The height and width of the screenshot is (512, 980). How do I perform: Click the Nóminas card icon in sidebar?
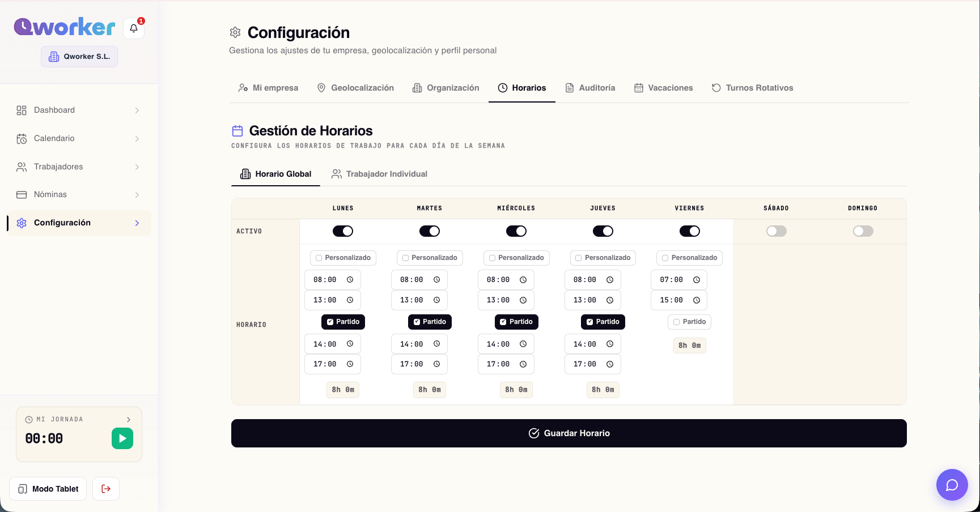click(22, 195)
